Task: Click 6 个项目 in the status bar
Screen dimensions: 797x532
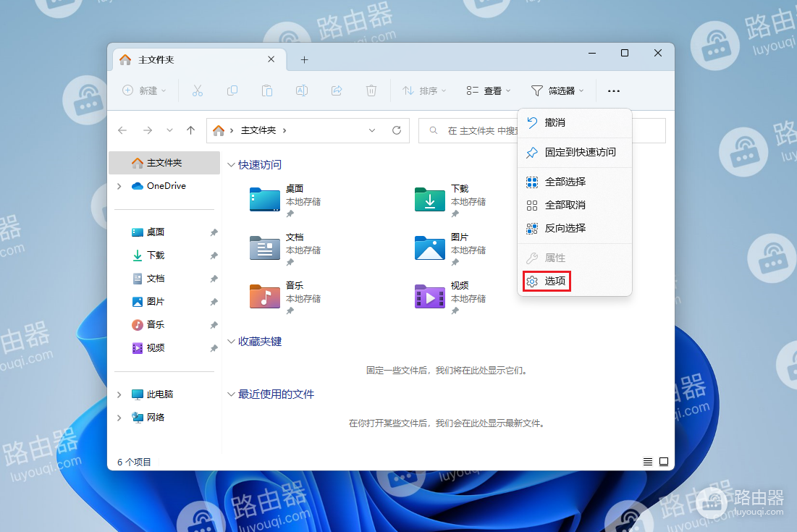Action: 134,462
